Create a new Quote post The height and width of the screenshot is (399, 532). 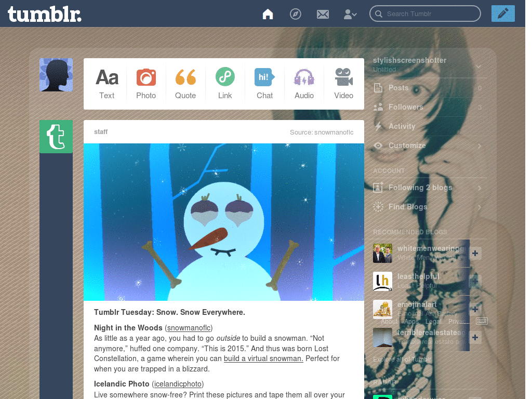pos(185,84)
